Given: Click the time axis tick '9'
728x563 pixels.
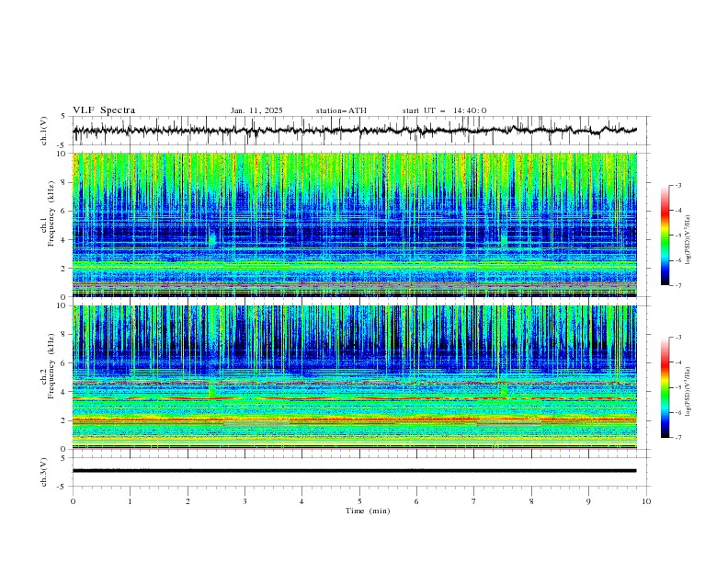Looking at the screenshot, I should 588,501.
